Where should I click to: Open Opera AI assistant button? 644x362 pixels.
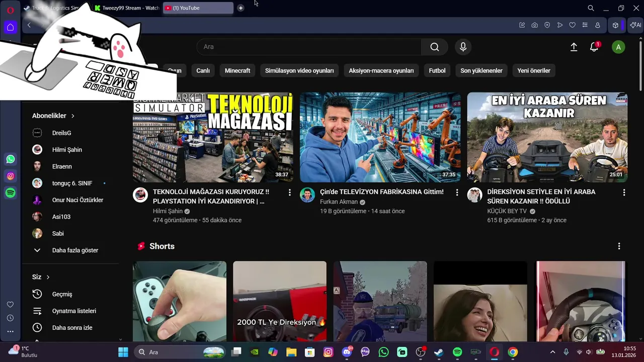(x=635, y=25)
